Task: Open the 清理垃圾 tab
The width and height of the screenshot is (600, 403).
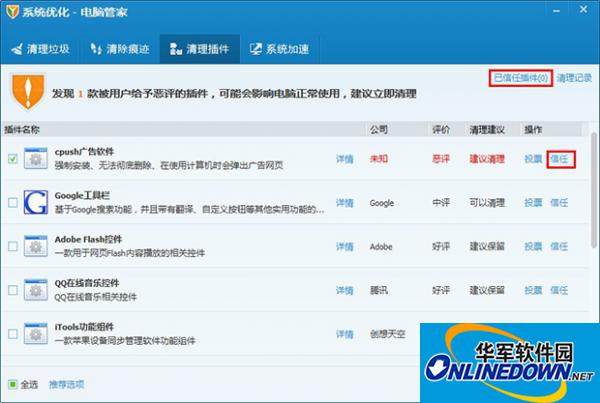Action: pyautogui.click(x=40, y=49)
